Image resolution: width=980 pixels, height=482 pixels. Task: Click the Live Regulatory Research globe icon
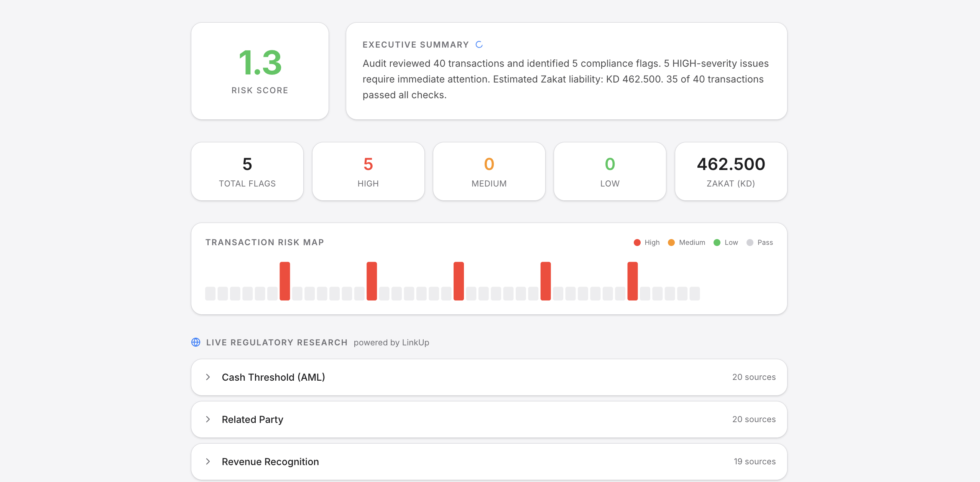point(196,342)
